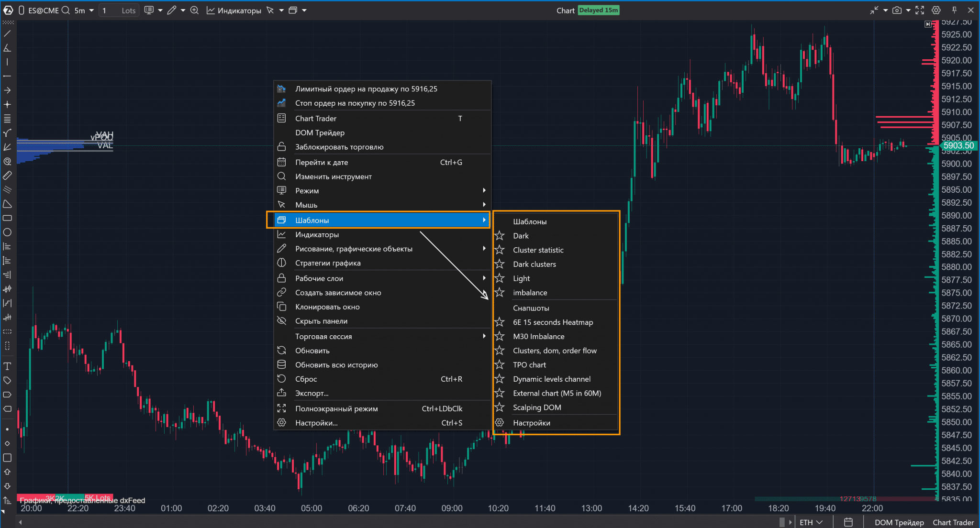The image size is (980, 528).
Task: Select the text tool in left sidebar
Action: pyautogui.click(x=7, y=366)
